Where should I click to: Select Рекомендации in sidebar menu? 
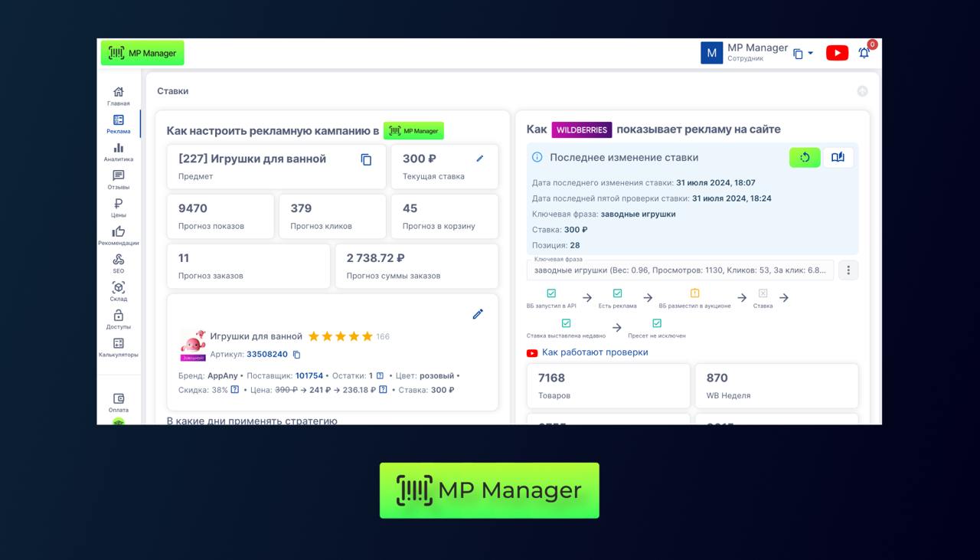pyautogui.click(x=118, y=235)
